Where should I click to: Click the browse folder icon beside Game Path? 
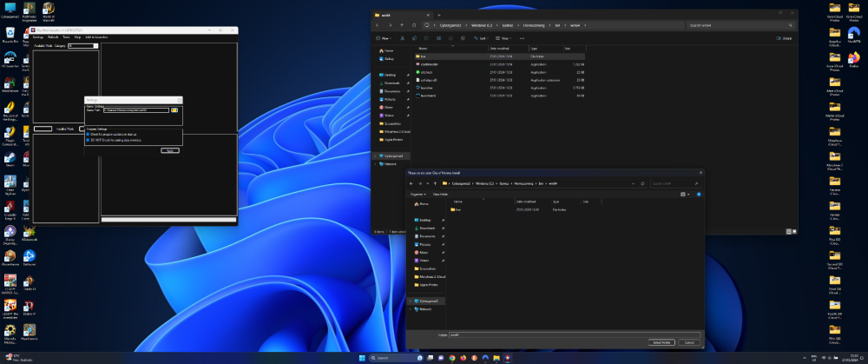(174, 110)
